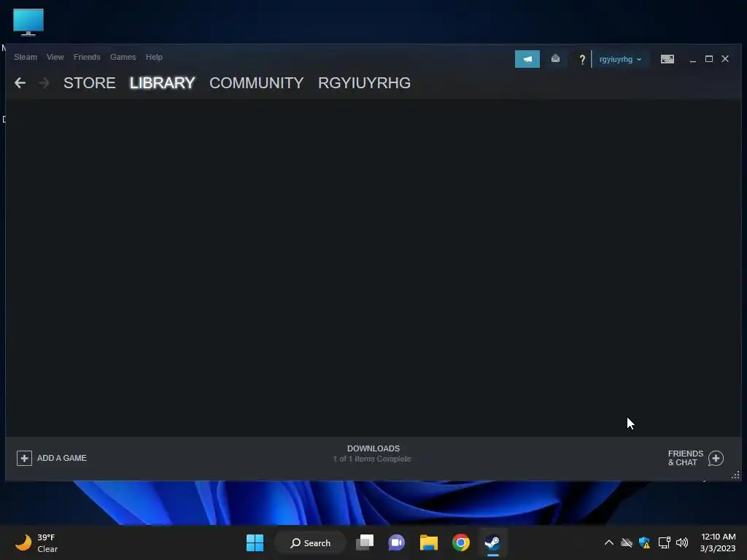Open the network tray icon
This screenshot has height=560, width=747.
pyautogui.click(x=664, y=542)
